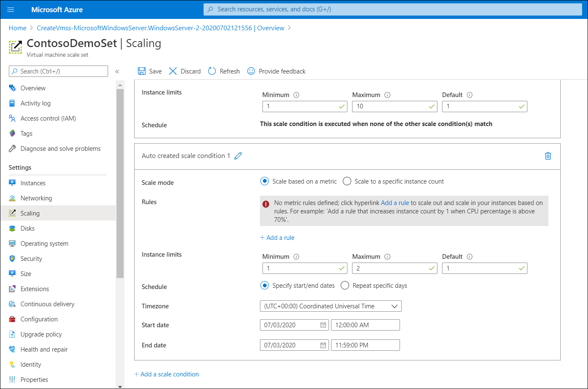Click the Instances sidebar icon

12,183
